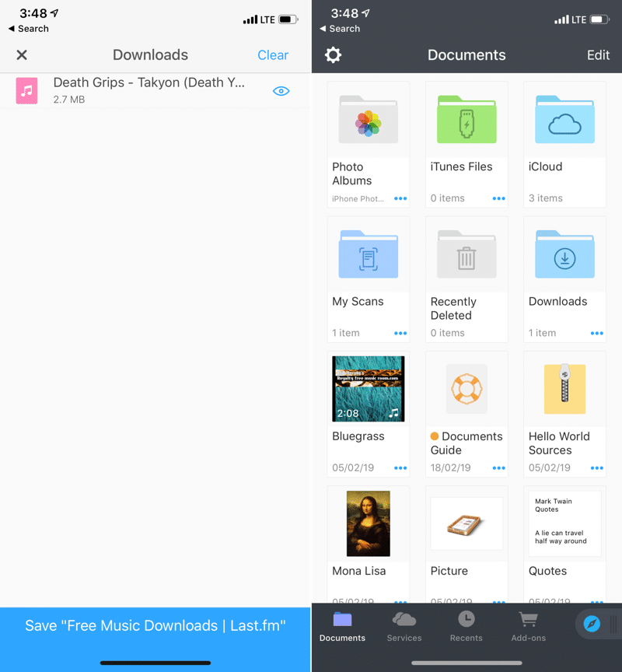
Task: Open the iTunes Files folder
Action: pos(466,121)
